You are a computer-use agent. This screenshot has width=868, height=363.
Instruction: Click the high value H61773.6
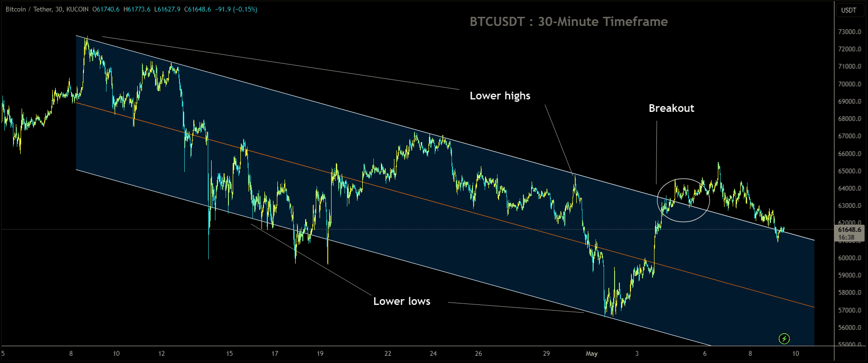click(x=137, y=9)
